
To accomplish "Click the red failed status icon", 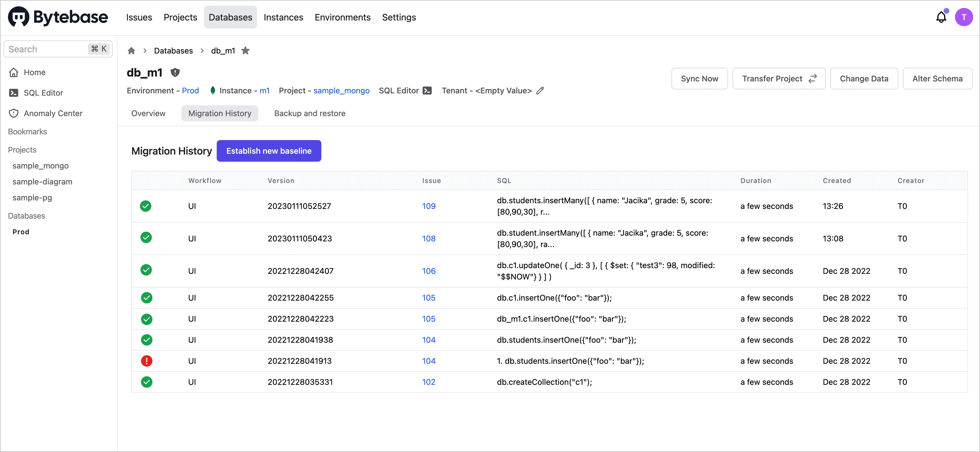I will (146, 361).
